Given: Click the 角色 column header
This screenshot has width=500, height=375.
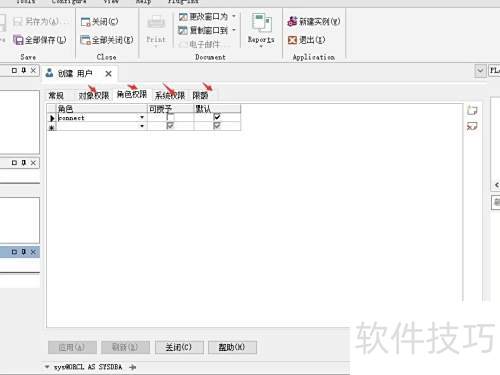Looking at the screenshot, I should click(x=102, y=109).
